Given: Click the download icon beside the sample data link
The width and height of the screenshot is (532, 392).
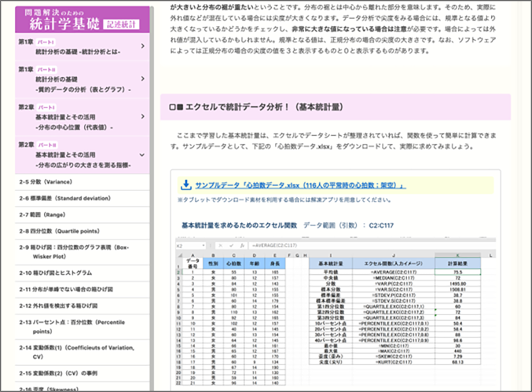Looking at the screenshot, I should click(186, 185).
